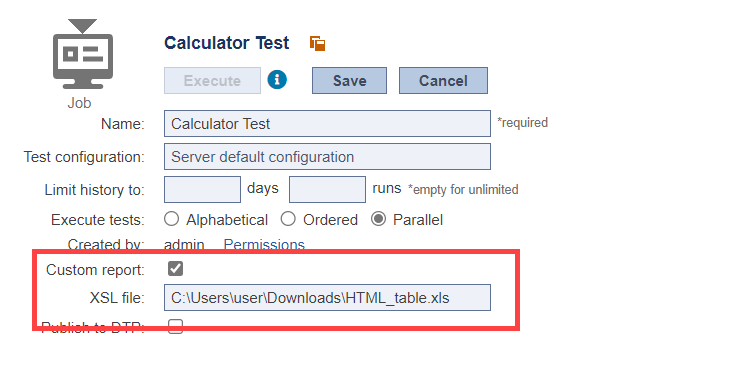The width and height of the screenshot is (735, 368).
Task: Select the Alphabetical radio button
Action: pyautogui.click(x=172, y=219)
